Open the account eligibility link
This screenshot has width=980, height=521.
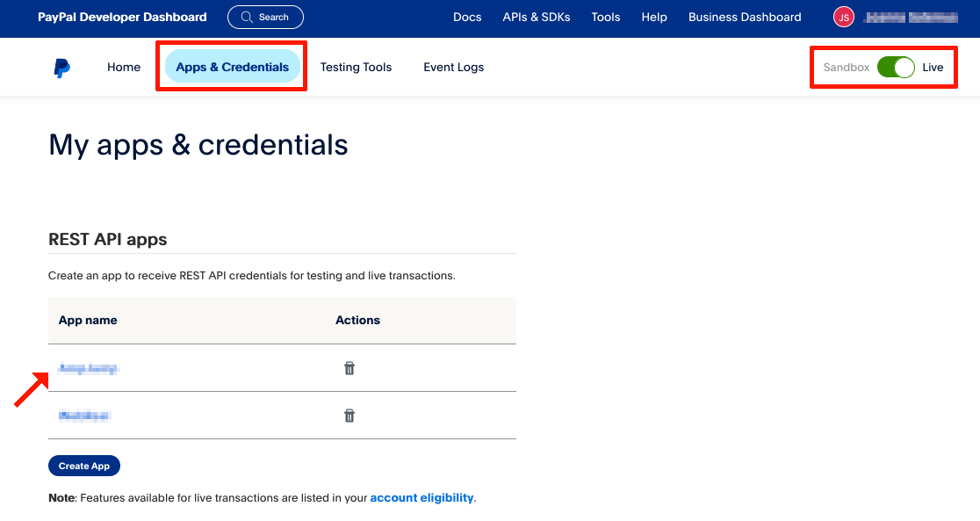point(422,497)
